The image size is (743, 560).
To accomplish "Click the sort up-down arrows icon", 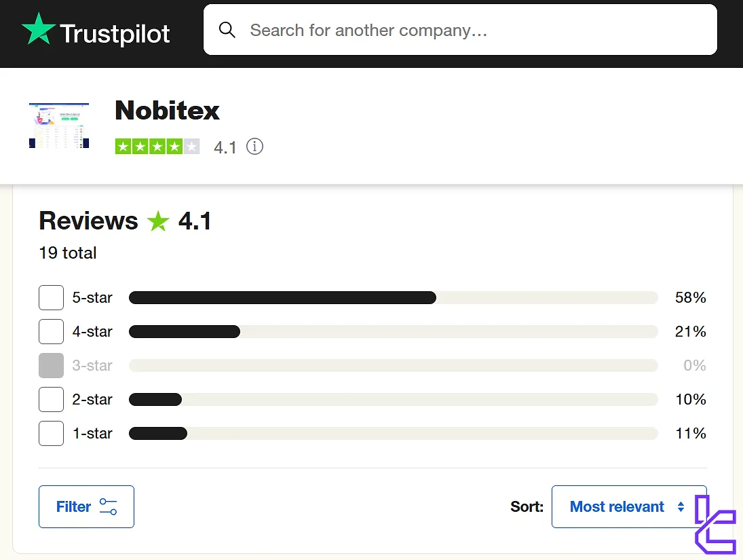I will click(x=681, y=506).
